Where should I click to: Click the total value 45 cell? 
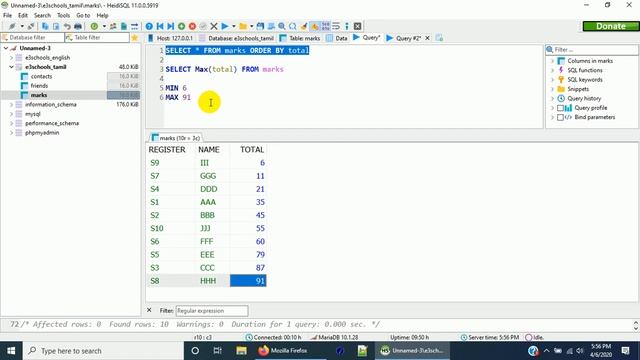tap(248, 215)
